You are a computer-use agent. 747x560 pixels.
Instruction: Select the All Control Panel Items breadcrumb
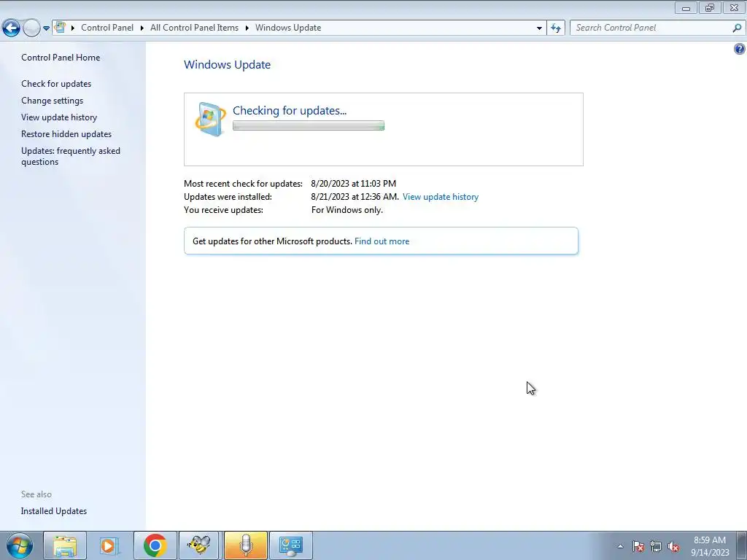pyautogui.click(x=194, y=28)
